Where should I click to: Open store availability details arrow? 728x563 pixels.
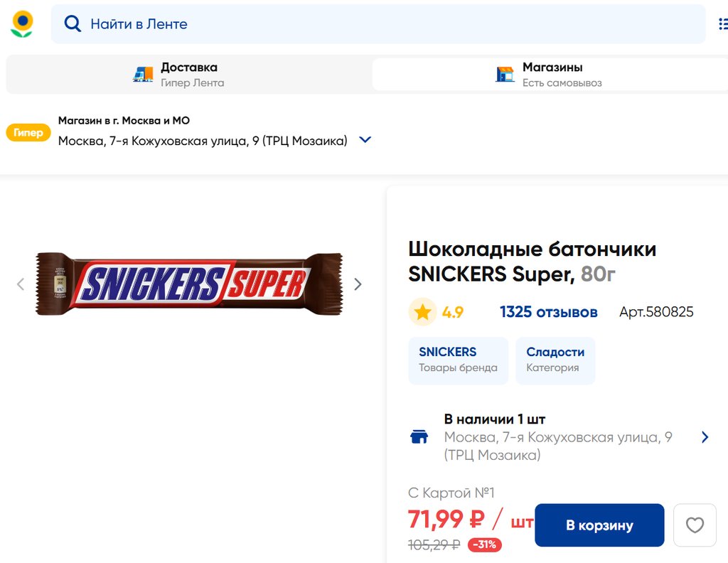[705, 437]
